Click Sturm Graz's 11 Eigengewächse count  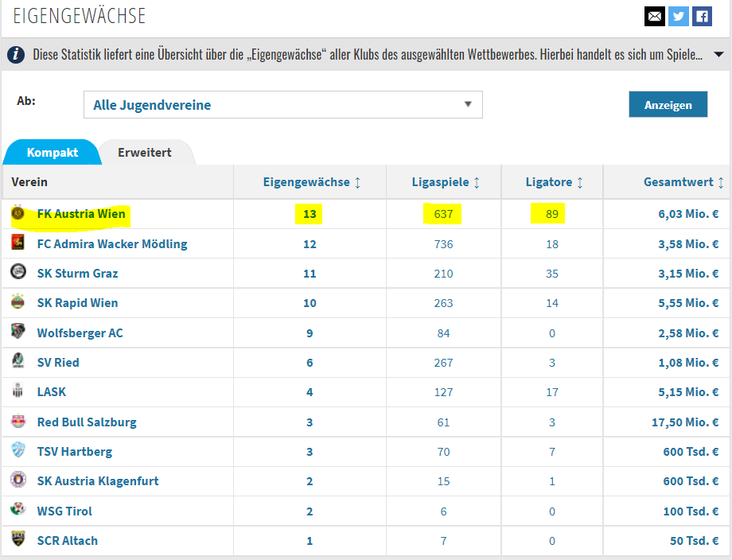pos(310,274)
